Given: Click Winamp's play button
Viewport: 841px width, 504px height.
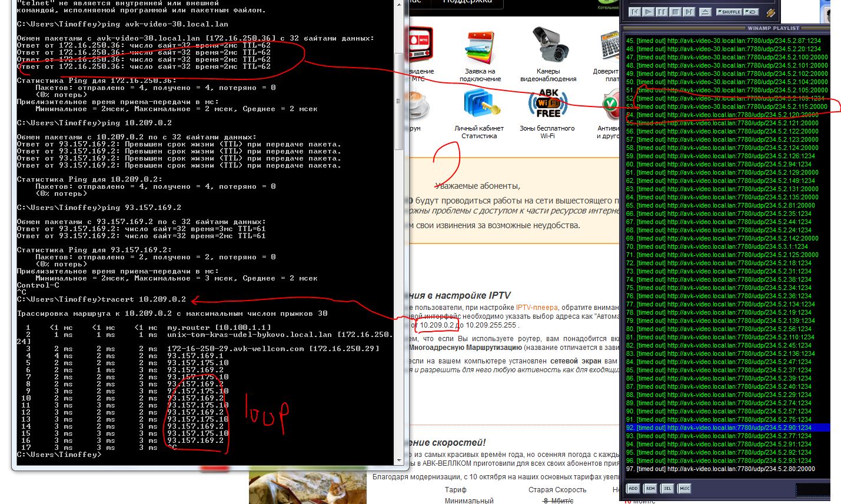Looking at the screenshot, I should 649,12.
